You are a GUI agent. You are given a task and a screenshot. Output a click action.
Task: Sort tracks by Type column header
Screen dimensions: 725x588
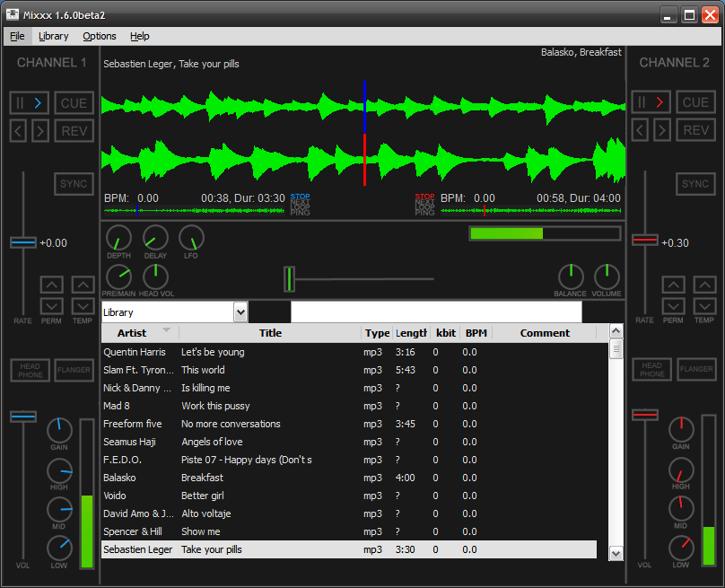(x=377, y=333)
